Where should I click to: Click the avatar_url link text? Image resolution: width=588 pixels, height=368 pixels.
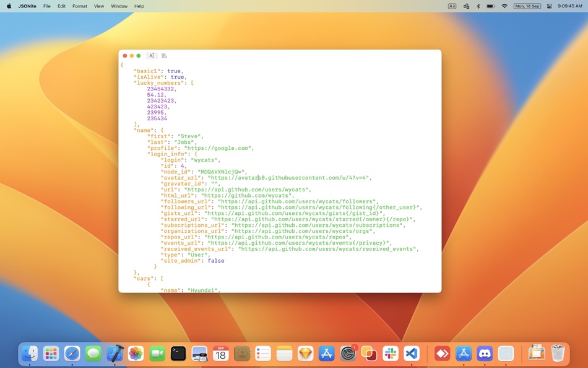click(288, 178)
